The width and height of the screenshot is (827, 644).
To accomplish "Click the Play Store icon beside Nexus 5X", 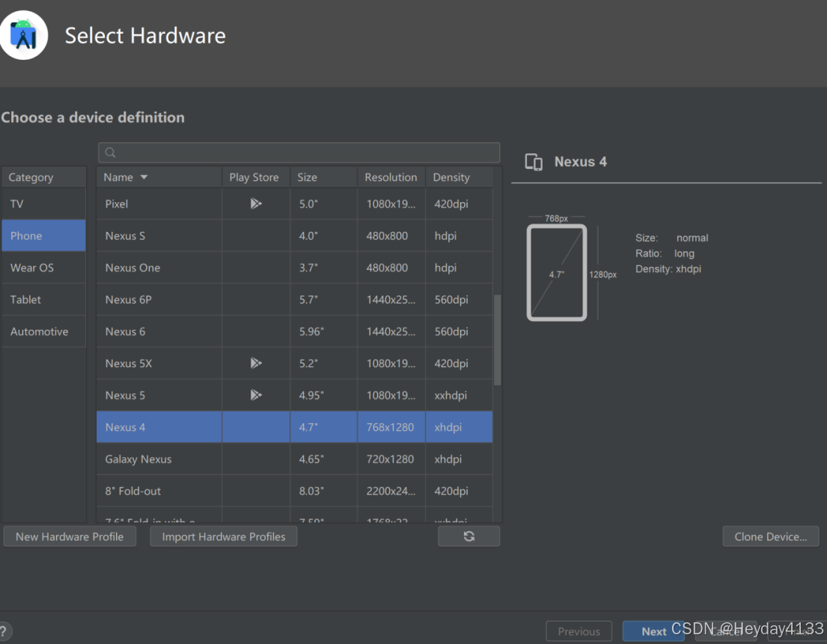I will coord(255,363).
